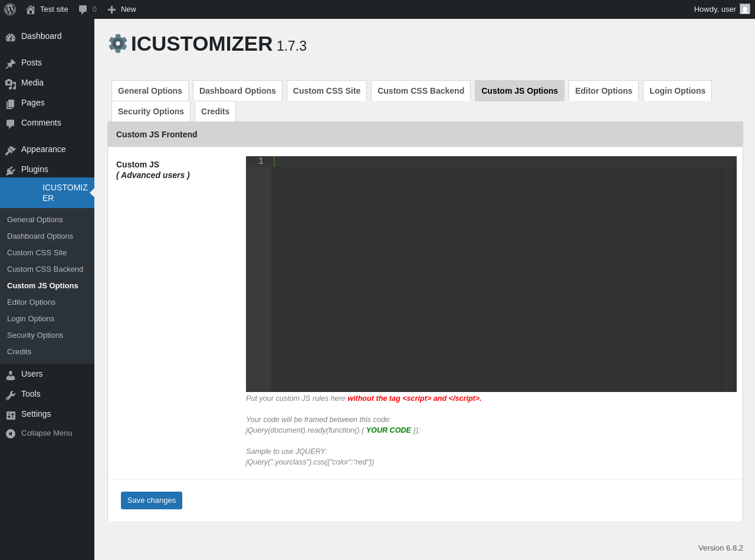Open Comments in the sidebar menu

(x=47, y=123)
